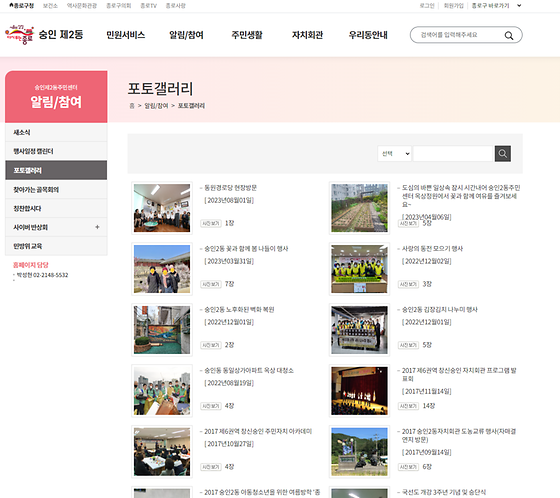
Task: Click the 2023년08월01일 visit photo thumbnail
Action: (162, 208)
